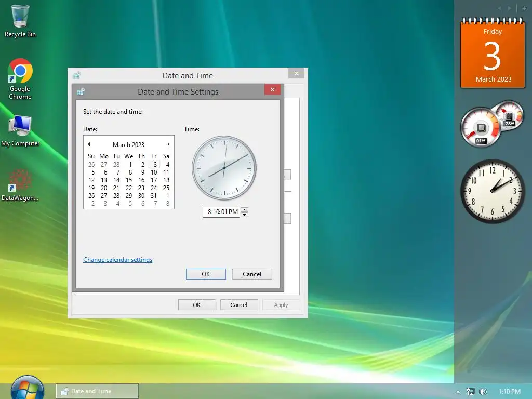Screen dimensions: 532x399
Task: Open the DataWagon desktop shortcut
Action: click(20, 185)
